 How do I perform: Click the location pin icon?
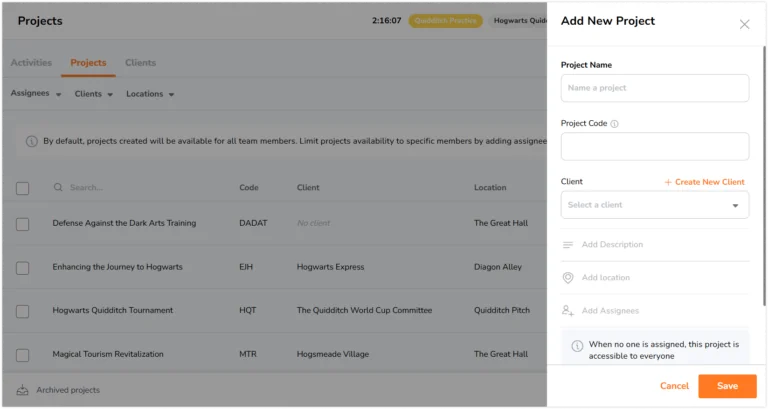point(568,278)
